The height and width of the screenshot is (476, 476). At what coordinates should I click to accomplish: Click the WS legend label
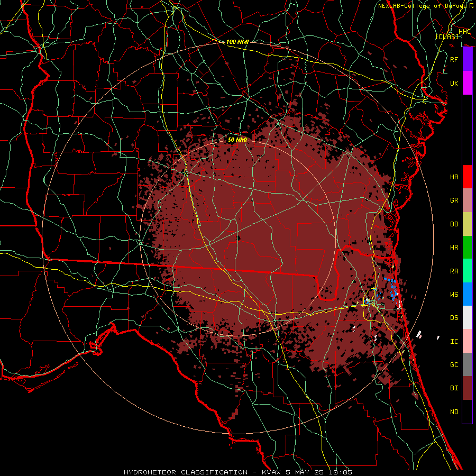454,294
